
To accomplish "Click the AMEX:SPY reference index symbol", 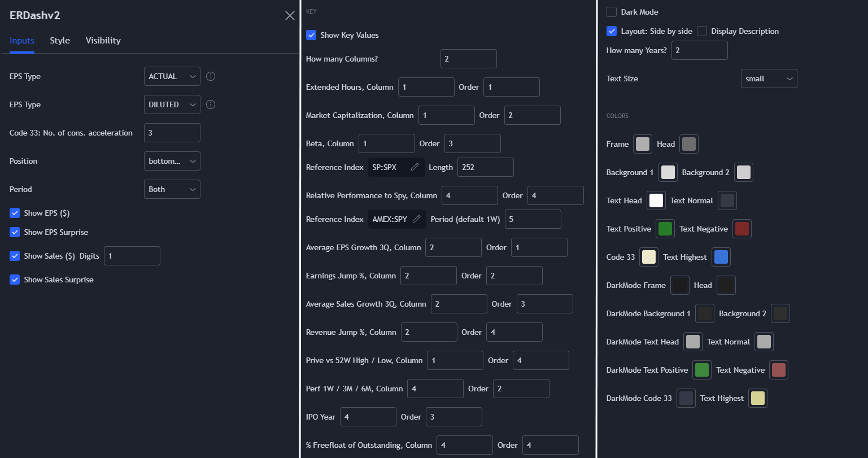I will pos(397,219).
